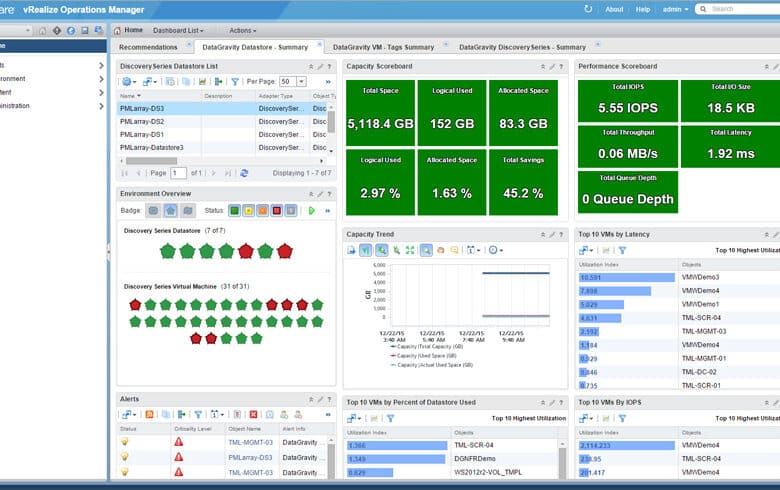Click the zoom-to-fit icon in Capacity Trend
The height and width of the screenshot is (490, 780).
(x=410, y=250)
